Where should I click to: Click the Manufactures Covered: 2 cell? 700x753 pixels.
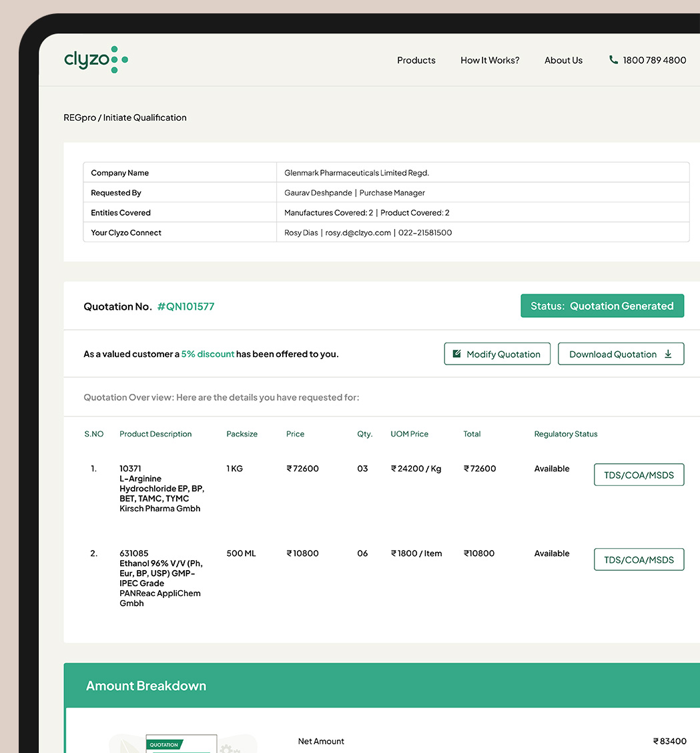[483, 213]
